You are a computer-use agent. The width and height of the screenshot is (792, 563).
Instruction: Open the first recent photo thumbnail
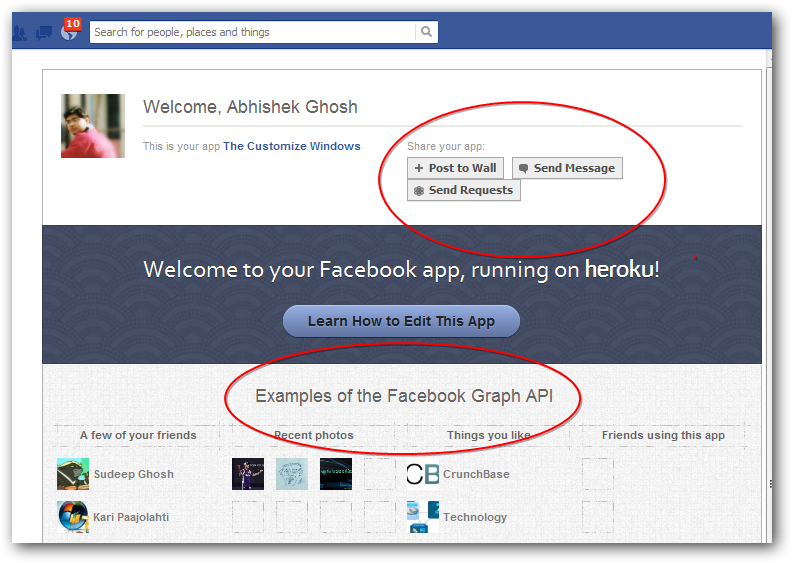pos(248,474)
